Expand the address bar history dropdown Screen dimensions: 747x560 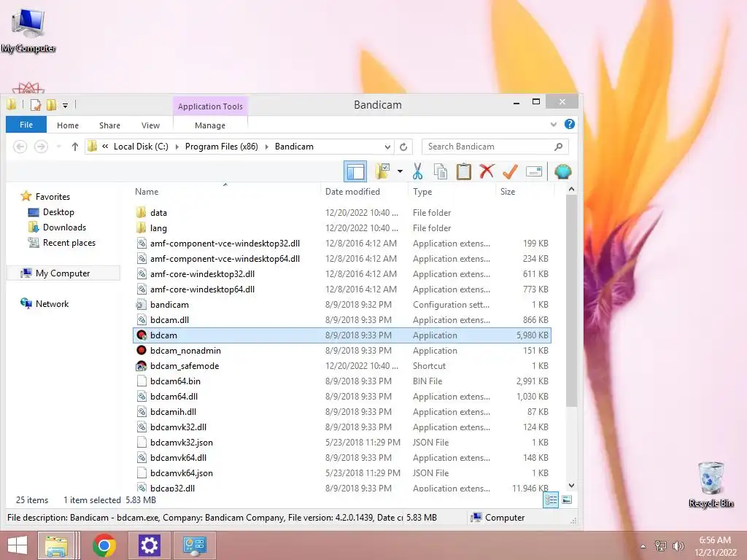pyautogui.click(x=388, y=147)
